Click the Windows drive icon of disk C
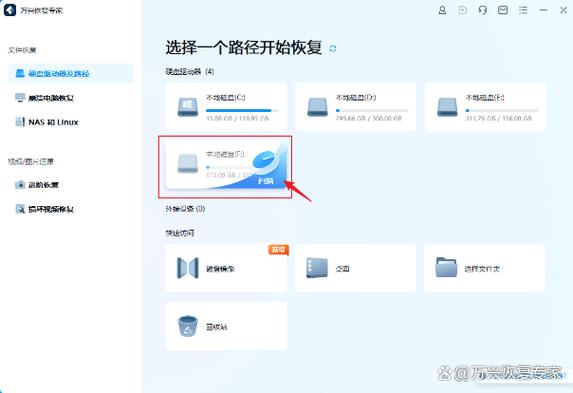This screenshot has width=573, height=393. coord(187,107)
